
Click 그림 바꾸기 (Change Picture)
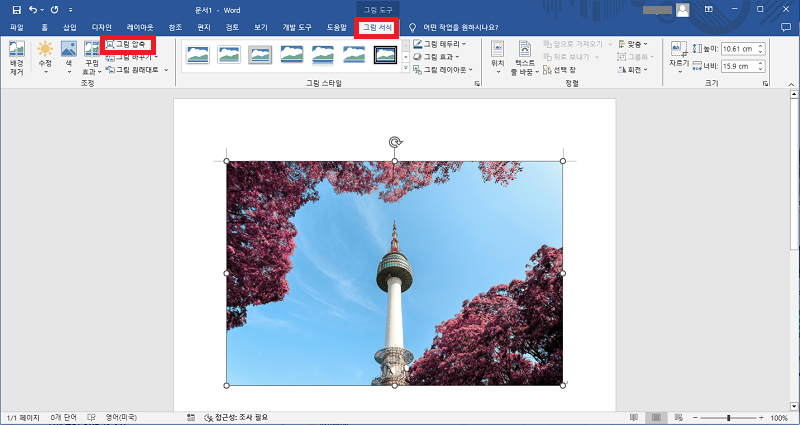(x=132, y=57)
